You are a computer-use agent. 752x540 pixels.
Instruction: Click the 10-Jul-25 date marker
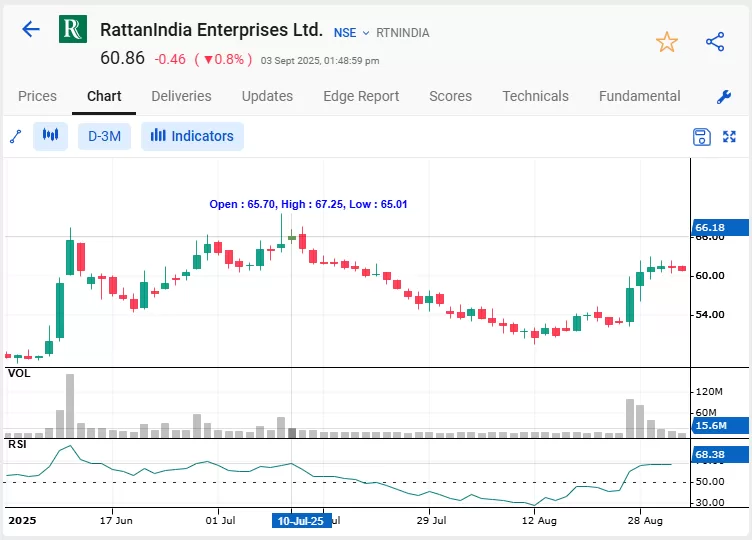302,521
